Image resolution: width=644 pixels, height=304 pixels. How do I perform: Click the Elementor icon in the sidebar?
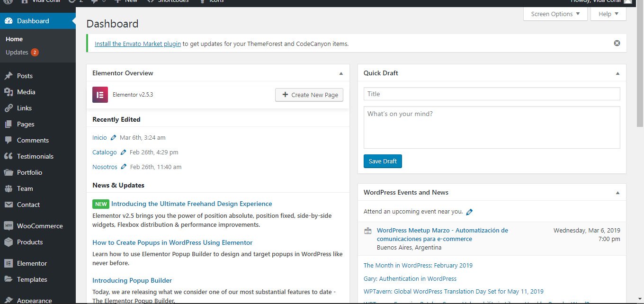coord(8,263)
